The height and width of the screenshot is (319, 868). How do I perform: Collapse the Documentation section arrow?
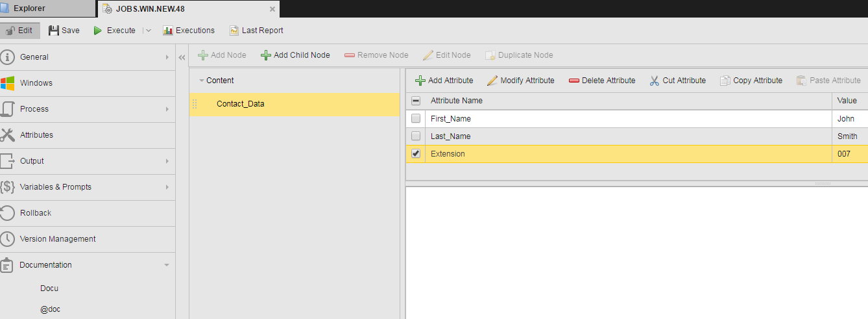167,265
